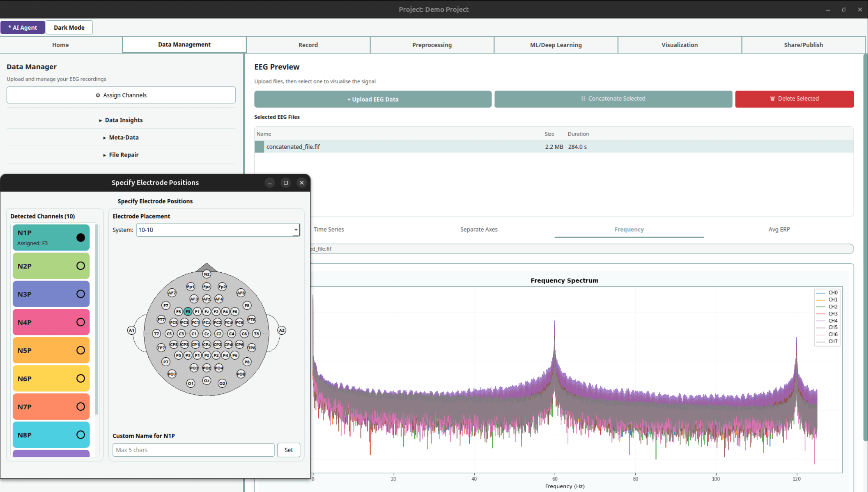
Task: Click the PO7 electrode position
Action: [172, 374]
